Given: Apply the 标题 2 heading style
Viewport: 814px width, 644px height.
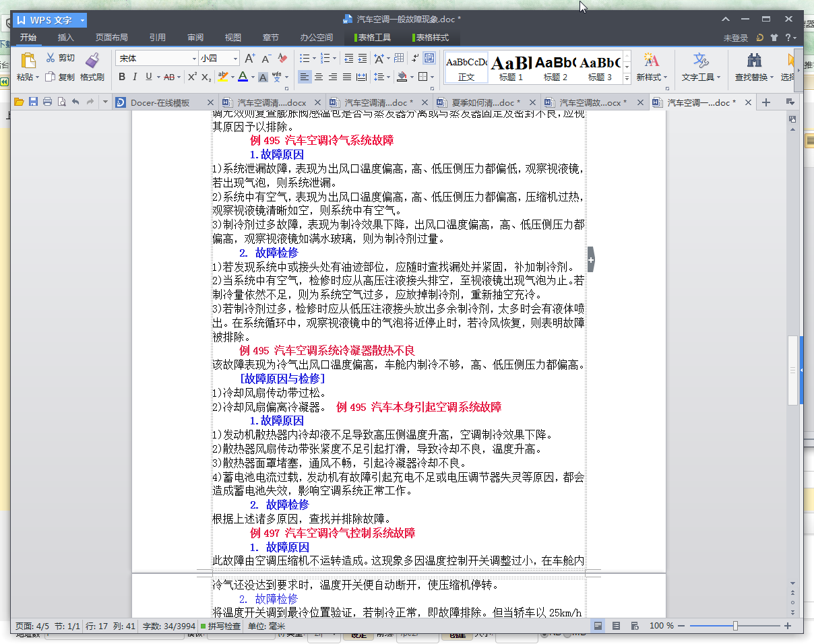Looking at the screenshot, I should pyautogui.click(x=555, y=67).
